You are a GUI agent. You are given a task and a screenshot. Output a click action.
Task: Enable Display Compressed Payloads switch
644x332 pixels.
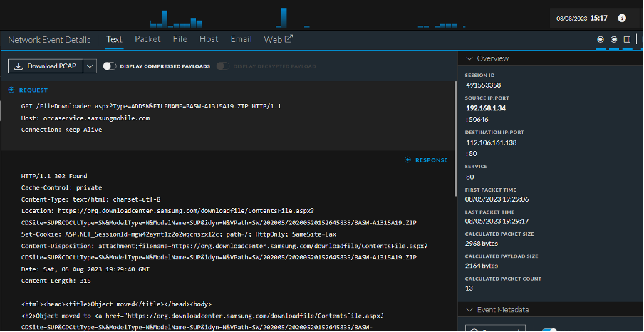[x=110, y=66]
